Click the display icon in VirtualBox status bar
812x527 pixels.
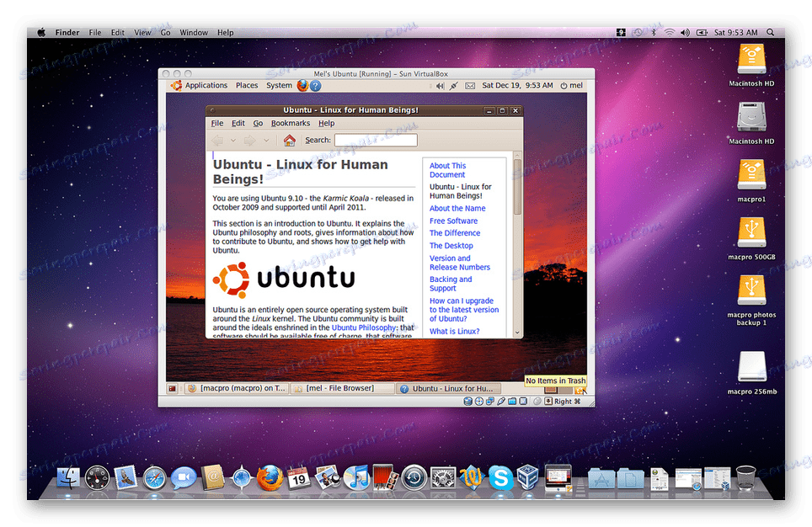(x=523, y=402)
